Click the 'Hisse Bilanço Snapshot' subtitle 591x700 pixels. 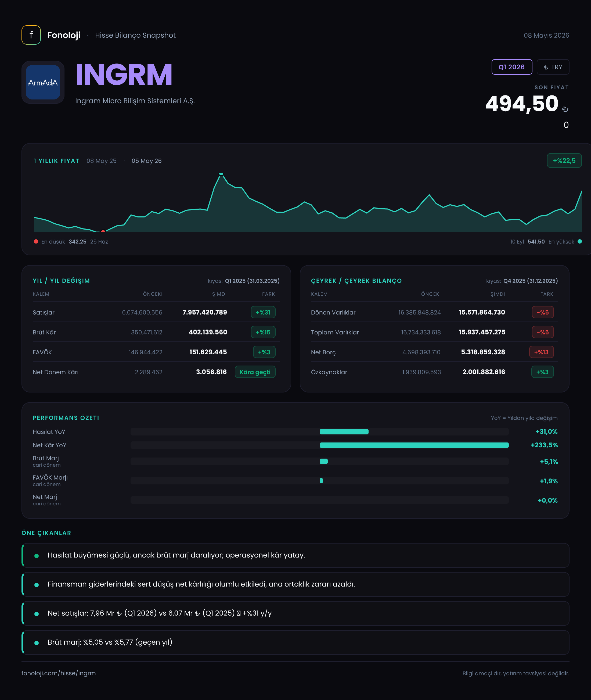coord(135,35)
